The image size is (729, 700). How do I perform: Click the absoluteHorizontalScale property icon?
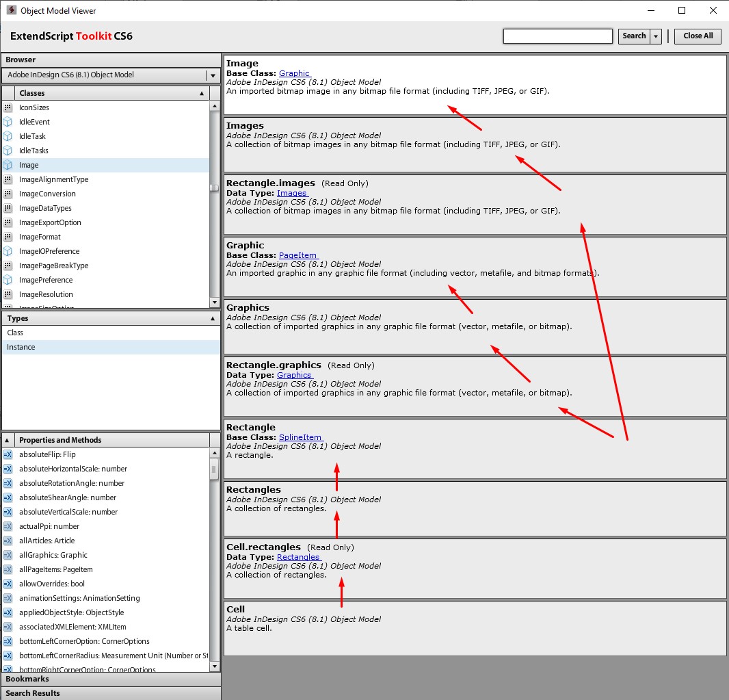(x=8, y=469)
